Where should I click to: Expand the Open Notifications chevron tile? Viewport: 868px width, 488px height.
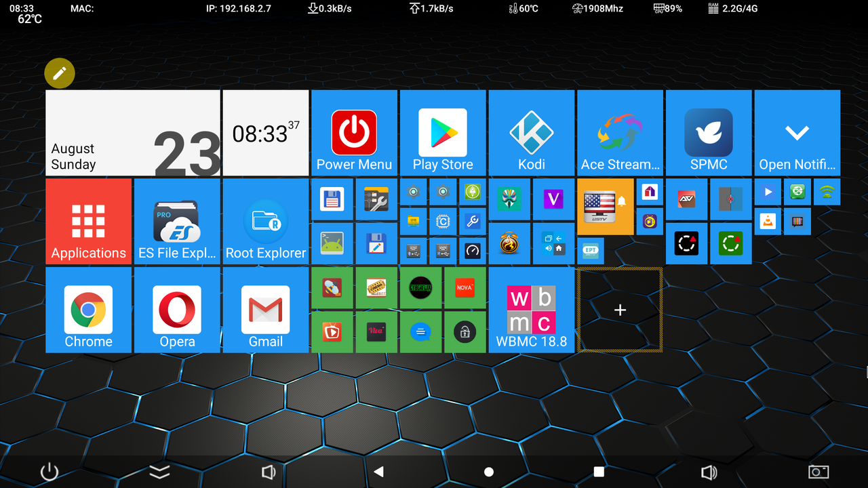pos(797,133)
